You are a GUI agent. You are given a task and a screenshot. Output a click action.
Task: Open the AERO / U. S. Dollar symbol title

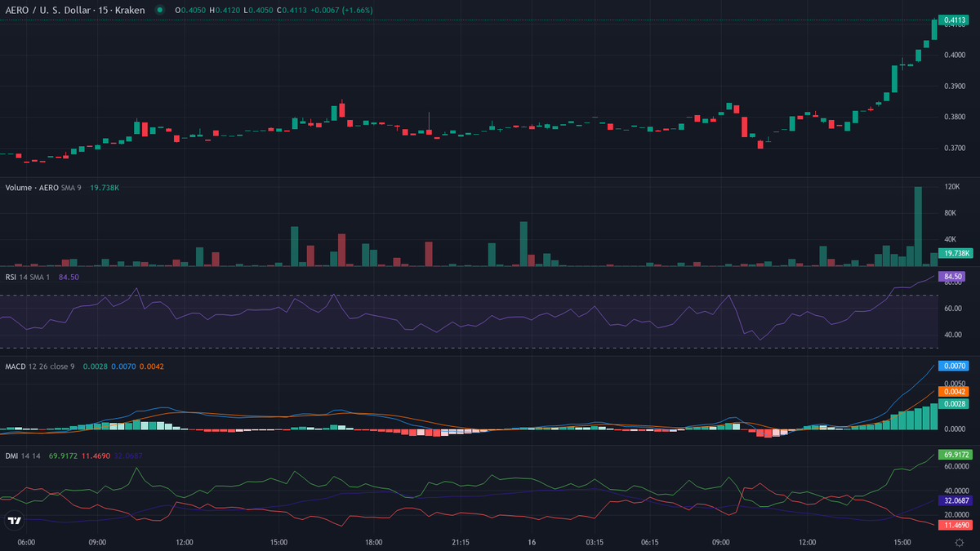pyautogui.click(x=75, y=10)
